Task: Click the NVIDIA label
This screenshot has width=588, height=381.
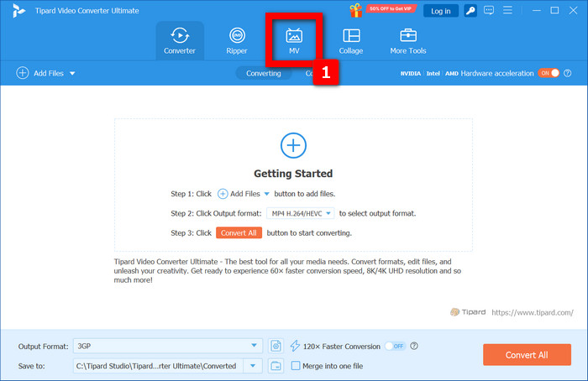Action: 410,73
